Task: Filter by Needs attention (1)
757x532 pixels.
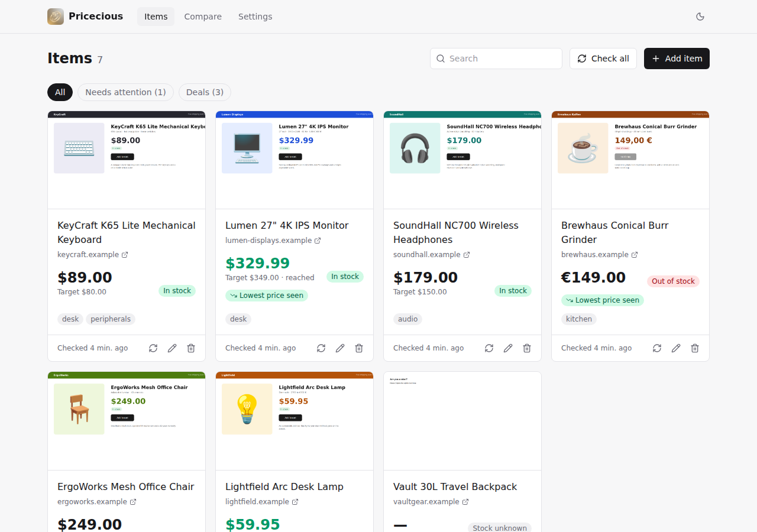Action: [125, 92]
